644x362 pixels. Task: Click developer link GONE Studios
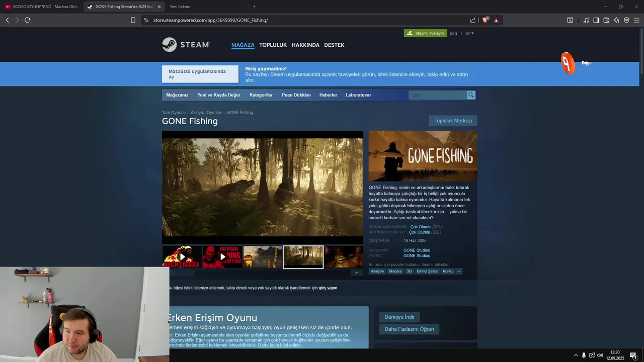pyautogui.click(x=417, y=250)
